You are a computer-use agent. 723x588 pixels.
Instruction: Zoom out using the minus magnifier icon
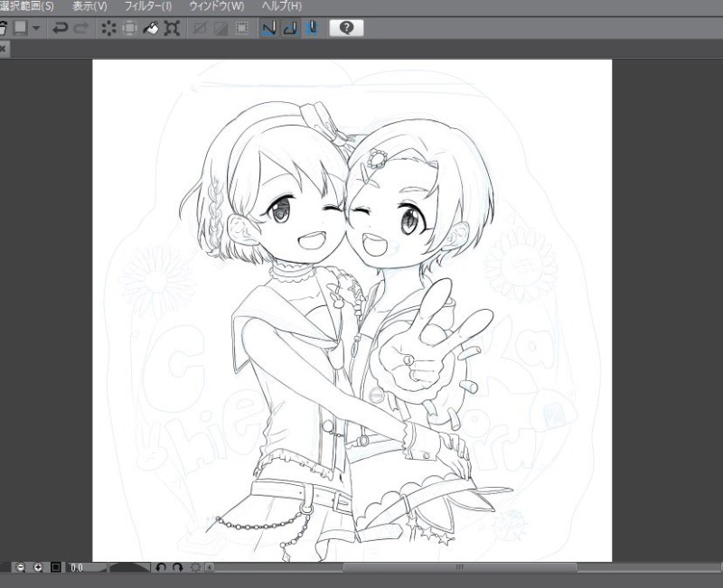(20, 567)
